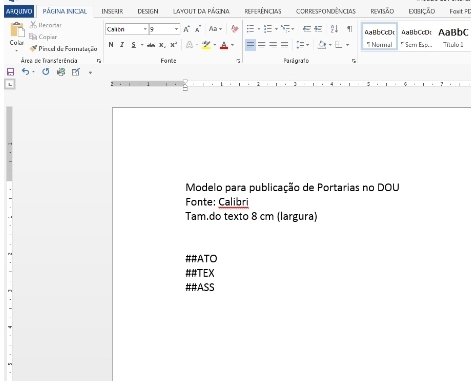The image size is (471, 381).
Task: Toggle bold N formatting
Action: click(111, 45)
